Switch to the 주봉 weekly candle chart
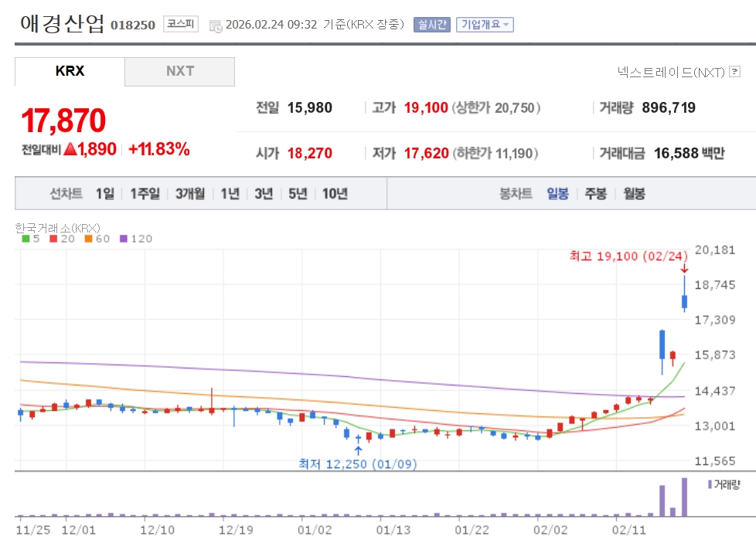This screenshot has height=550, width=756. 595,193
